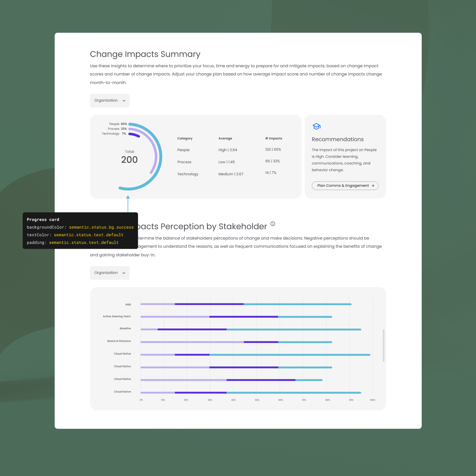The width and height of the screenshot is (476, 476).
Task: Click the A&B stakeholder label
Action: click(x=128, y=305)
